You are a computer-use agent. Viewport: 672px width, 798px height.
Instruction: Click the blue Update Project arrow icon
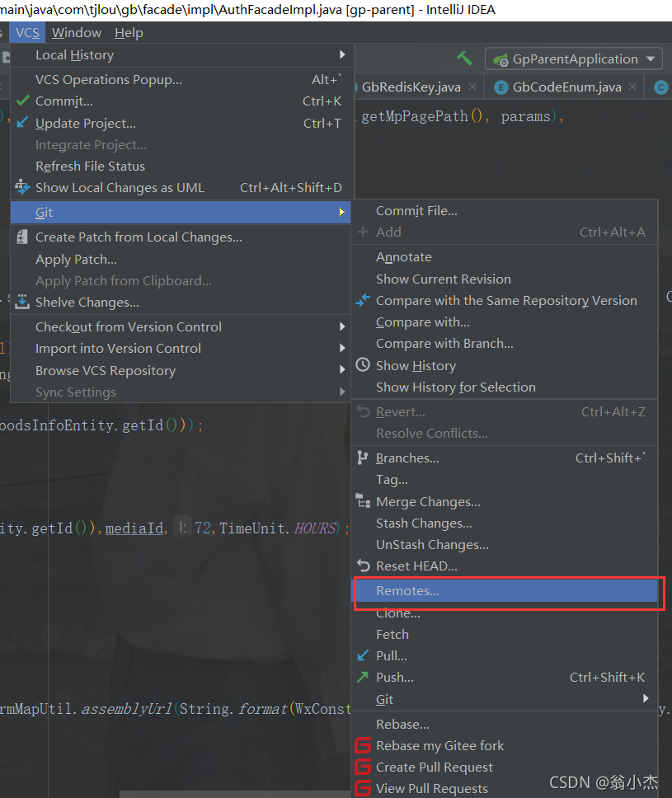coord(22,123)
